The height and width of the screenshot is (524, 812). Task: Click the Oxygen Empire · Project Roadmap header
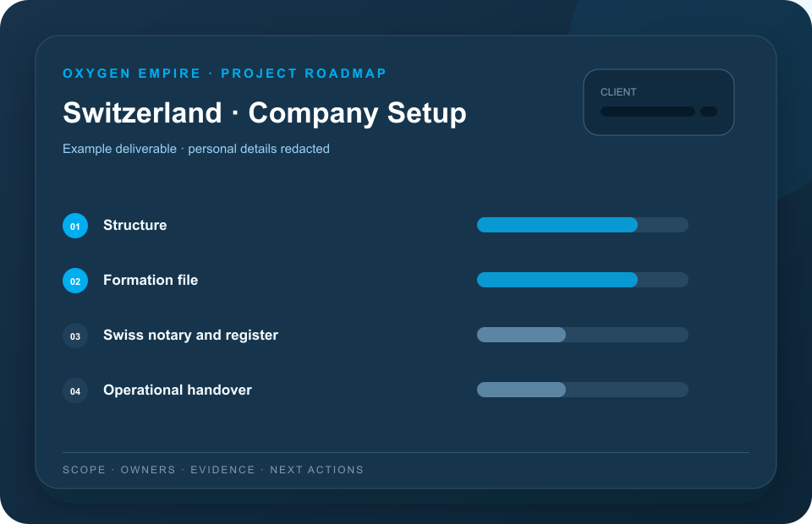point(225,74)
